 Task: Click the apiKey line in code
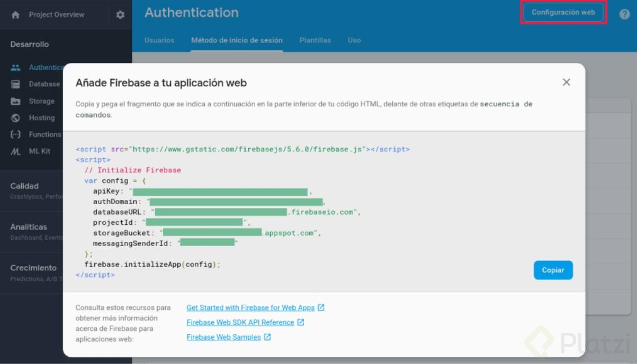click(x=203, y=192)
